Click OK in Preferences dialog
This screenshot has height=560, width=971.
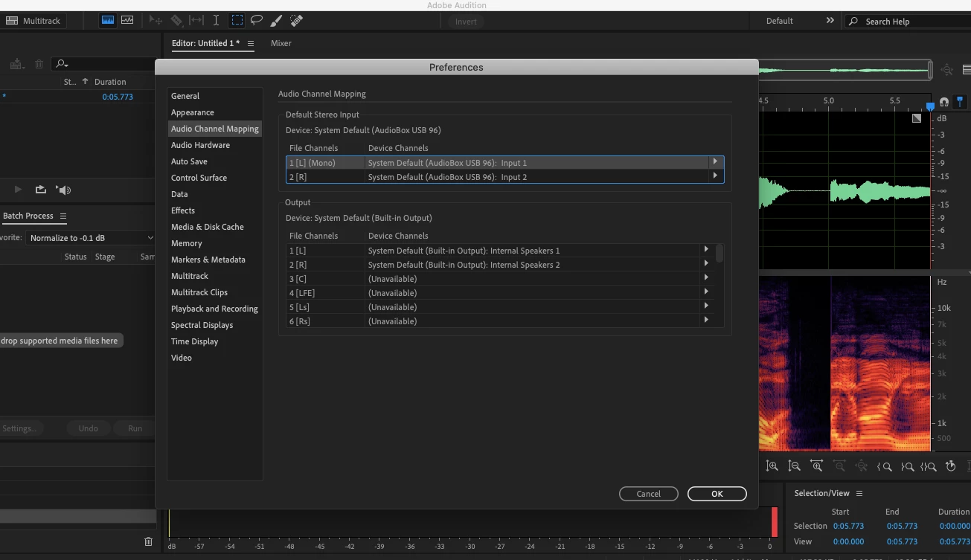[x=717, y=494]
